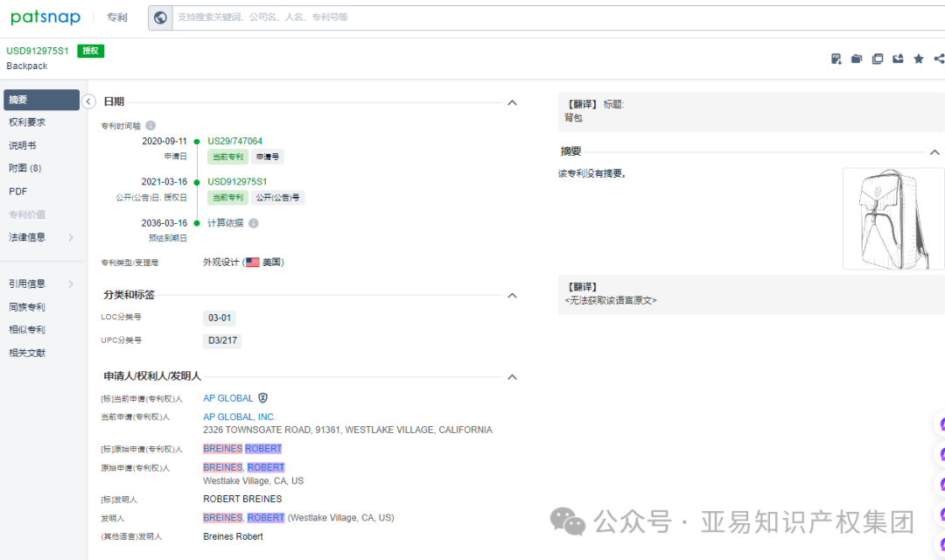This screenshot has width=945, height=560.
Task: Open the 附图 (8) section
Action: pos(24,168)
